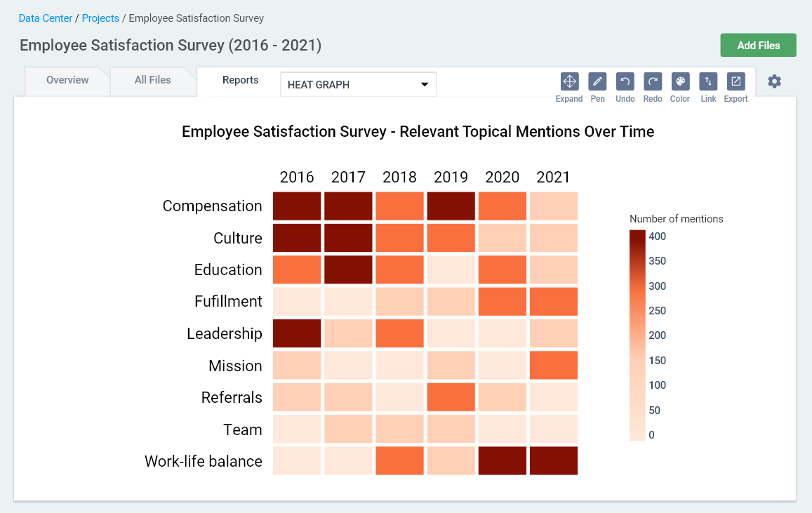Click the Expand chart icon
Viewport: 812px width, 513px height.
tap(569, 81)
